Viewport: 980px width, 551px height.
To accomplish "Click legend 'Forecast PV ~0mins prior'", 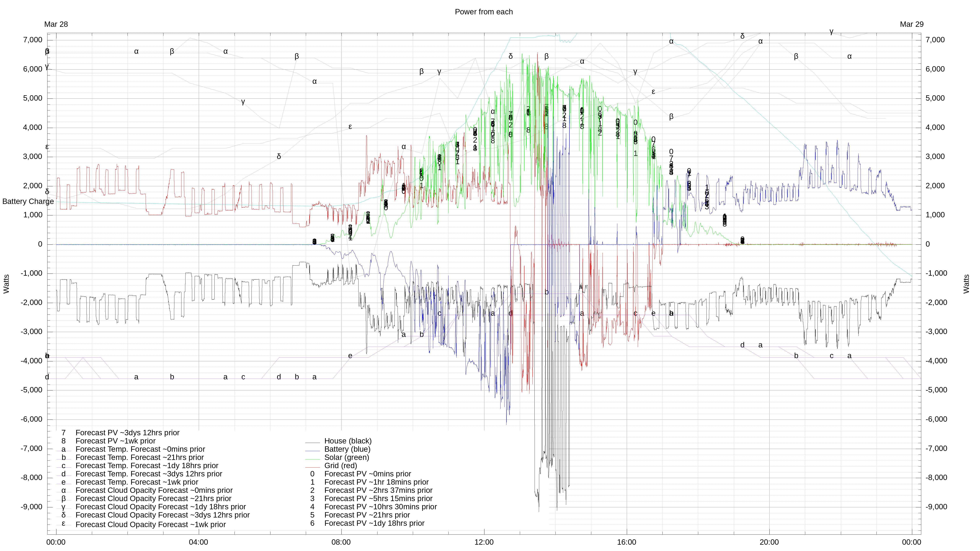I will click(x=367, y=474).
